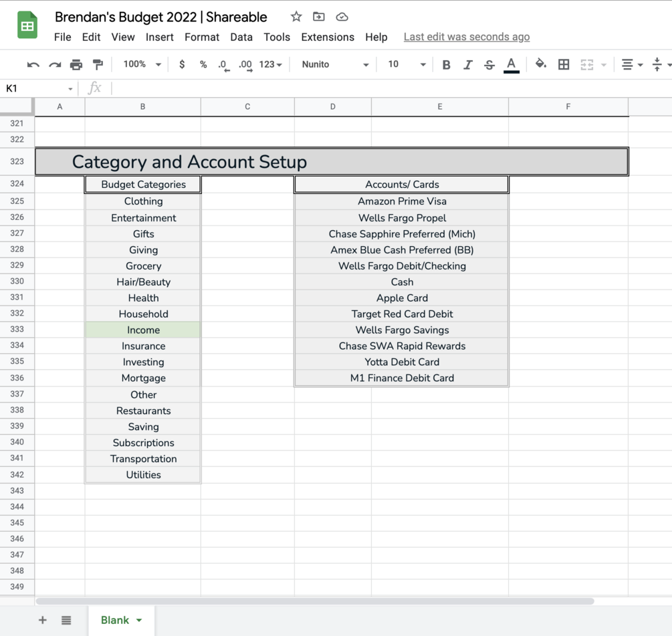Check the cloud document status icon
Screen dimensions: 672x636
pyautogui.click(x=342, y=17)
